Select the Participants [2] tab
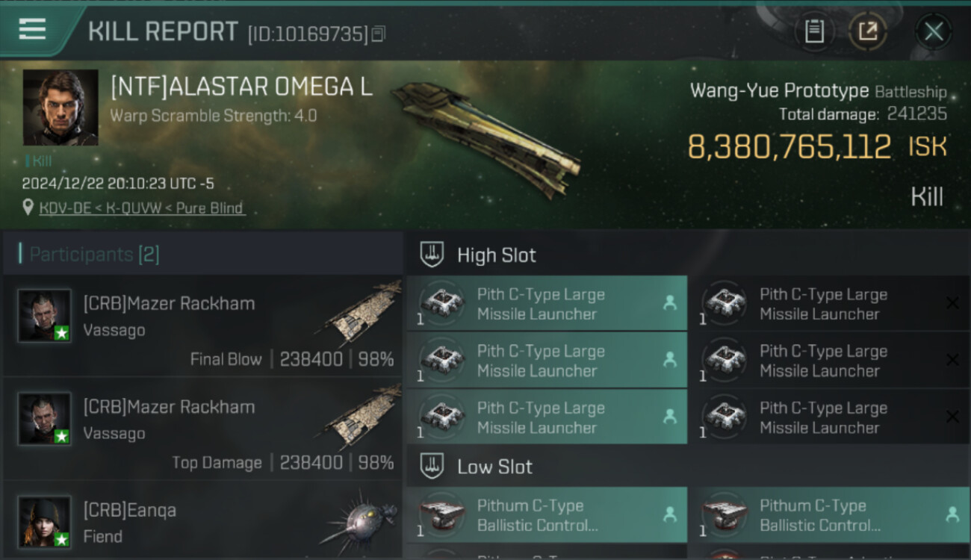 pos(94,255)
